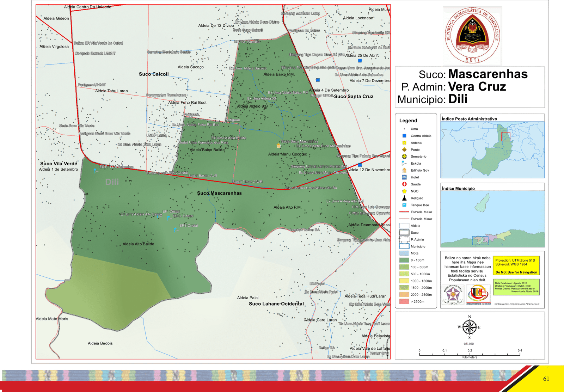Click the 'Suco Caicoli' map label

click(x=154, y=74)
